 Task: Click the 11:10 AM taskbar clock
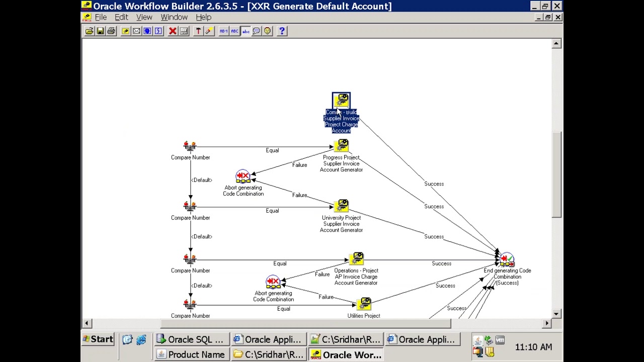pyautogui.click(x=533, y=347)
